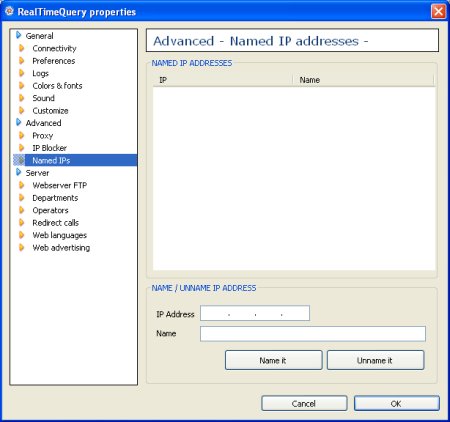Screen dimensions: 450x422
Task: Select the highlighted Named IPs entry
Action: (x=51, y=160)
